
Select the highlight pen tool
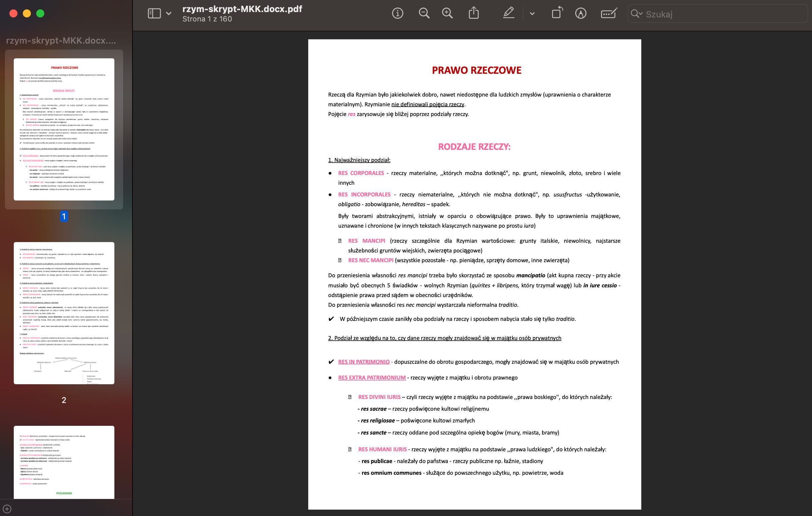point(509,13)
